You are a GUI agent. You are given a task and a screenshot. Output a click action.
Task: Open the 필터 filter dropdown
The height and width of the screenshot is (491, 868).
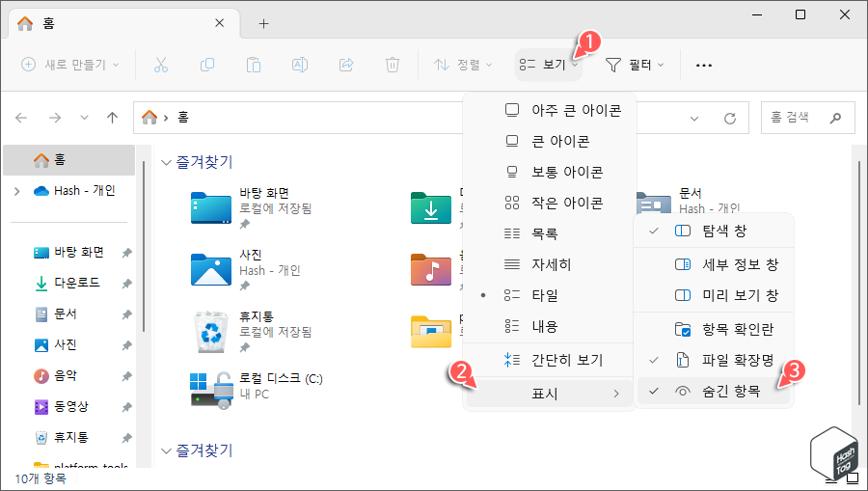[635, 65]
